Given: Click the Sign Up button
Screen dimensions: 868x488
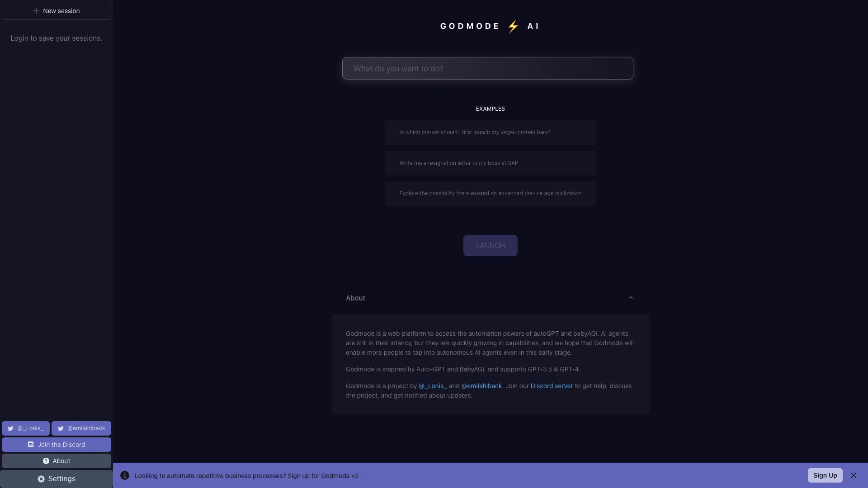Looking at the screenshot, I should [825, 475].
